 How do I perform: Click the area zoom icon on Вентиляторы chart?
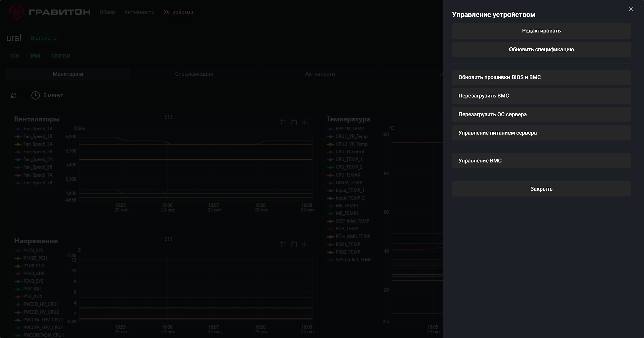click(x=283, y=123)
